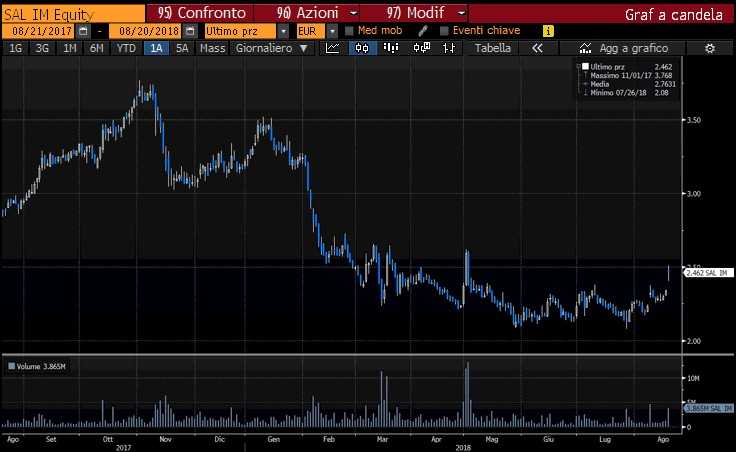The width and height of the screenshot is (736, 452).
Task: Click the volume SAL IM axis label
Action: pos(708,408)
